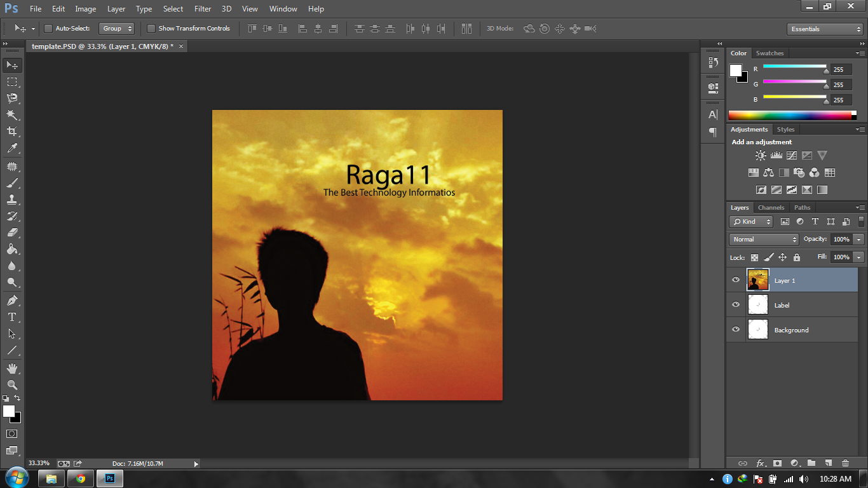Image resolution: width=868 pixels, height=488 pixels.
Task: Pick a color from the spectrum bar
Action: pos(788,114)
